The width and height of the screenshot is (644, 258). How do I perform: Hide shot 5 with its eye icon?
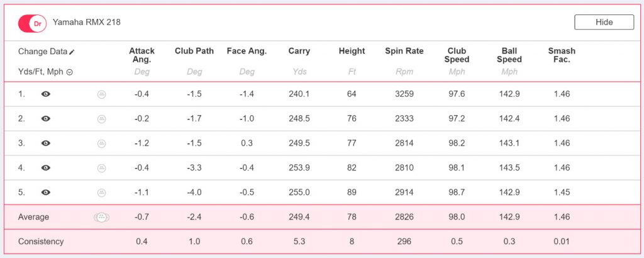tap(46, 193)
